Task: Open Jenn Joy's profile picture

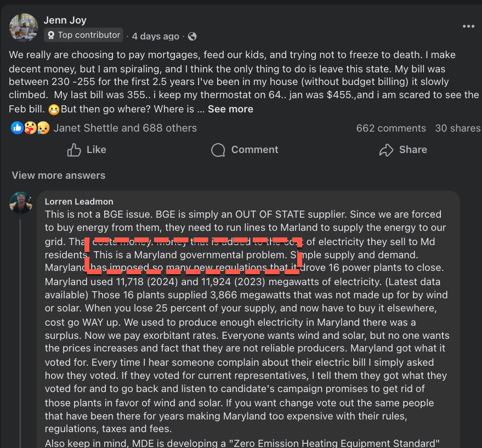Action: [x=24, y=27]
